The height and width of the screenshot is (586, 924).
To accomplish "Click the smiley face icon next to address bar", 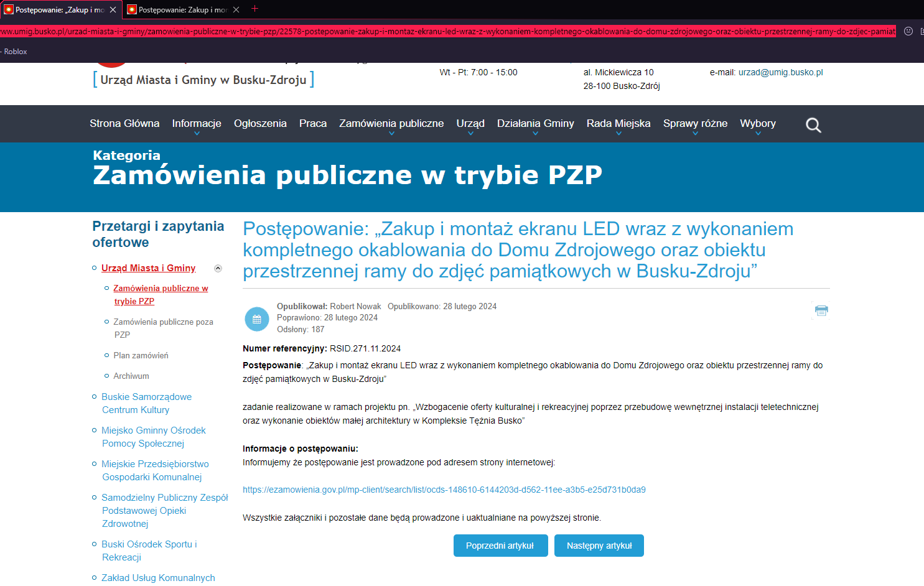I will 908,31.
